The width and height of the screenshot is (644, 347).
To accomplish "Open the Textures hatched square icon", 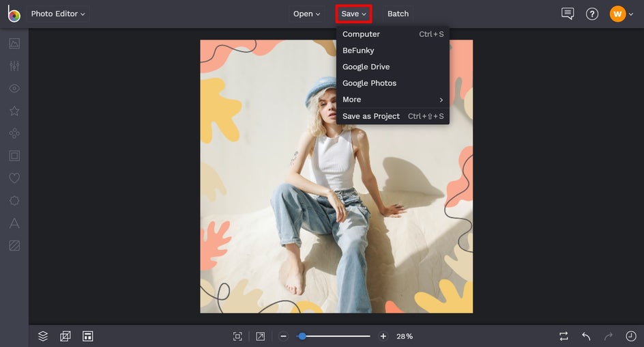I will [14, 245].
